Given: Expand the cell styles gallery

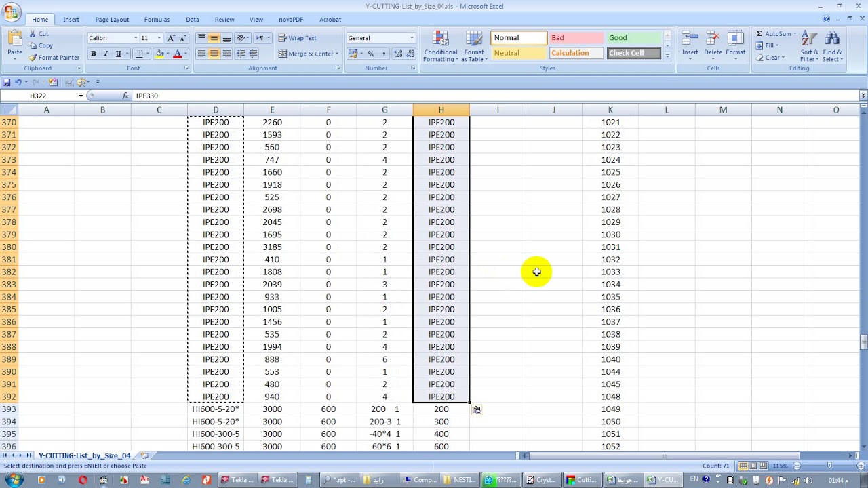Looking at the screenshot, I should (667, 56).
